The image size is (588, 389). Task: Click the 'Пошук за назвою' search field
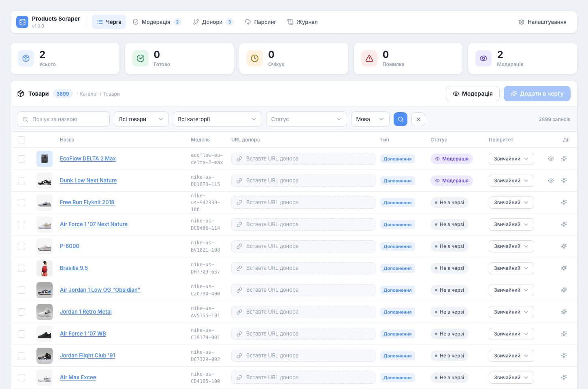pos(63,119)
